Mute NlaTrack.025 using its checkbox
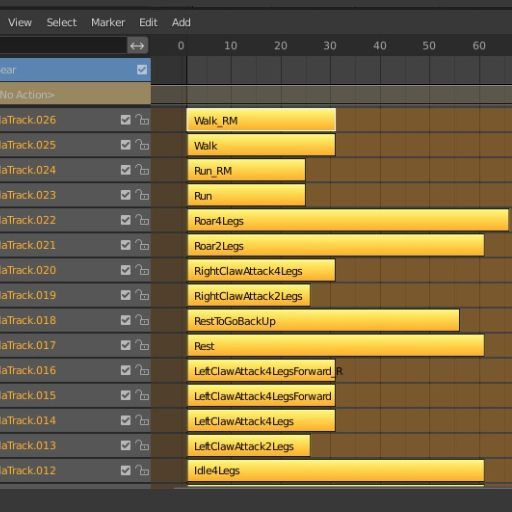Screen dimensions: 512x512 tap(126, 145)
